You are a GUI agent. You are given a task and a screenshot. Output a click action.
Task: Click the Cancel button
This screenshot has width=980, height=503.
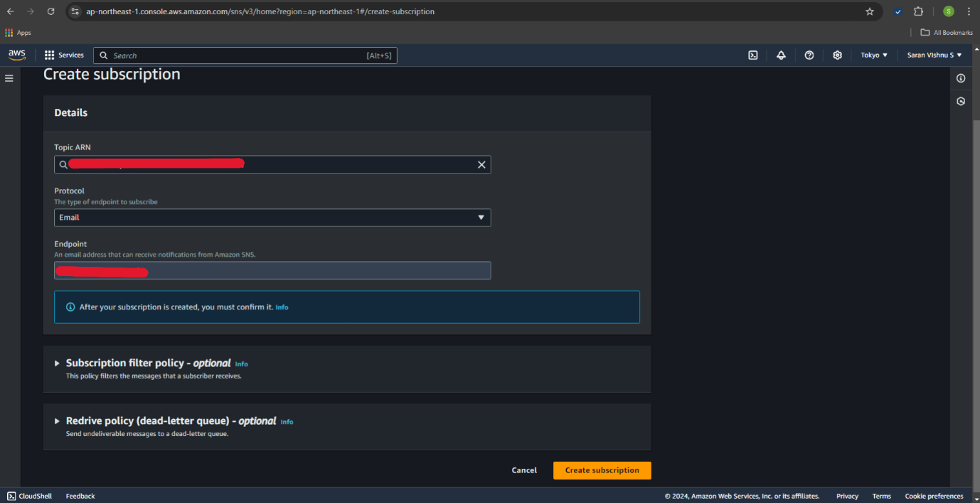(524, 470)
